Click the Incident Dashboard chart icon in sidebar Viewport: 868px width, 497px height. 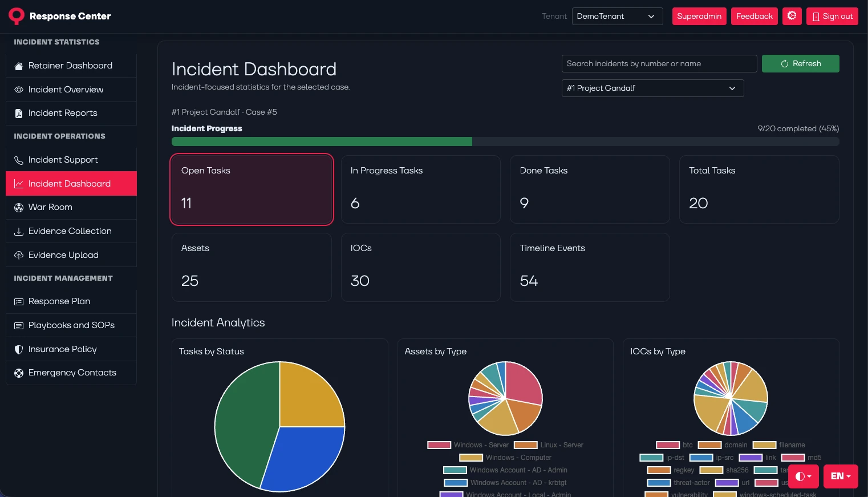click(19, 184)
